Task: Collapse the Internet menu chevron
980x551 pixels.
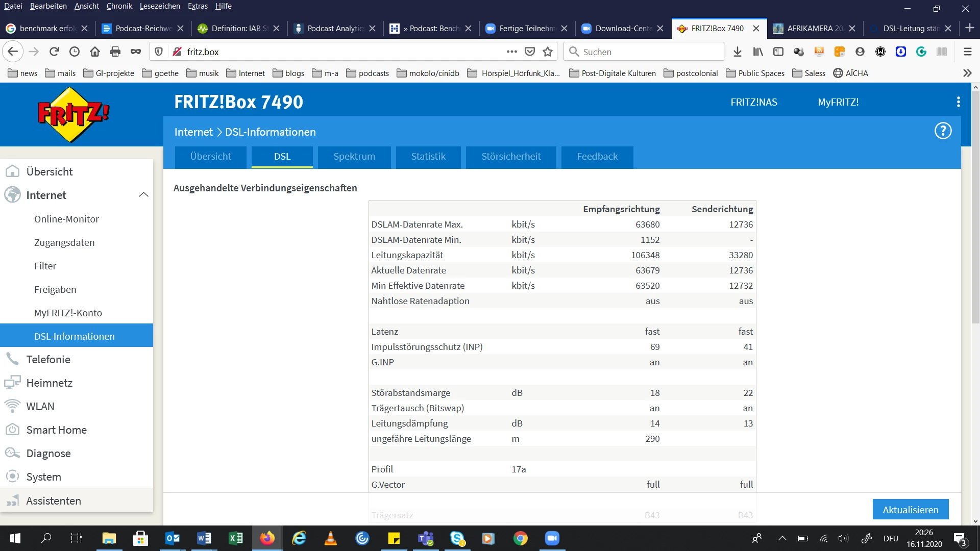Action: 143,195
